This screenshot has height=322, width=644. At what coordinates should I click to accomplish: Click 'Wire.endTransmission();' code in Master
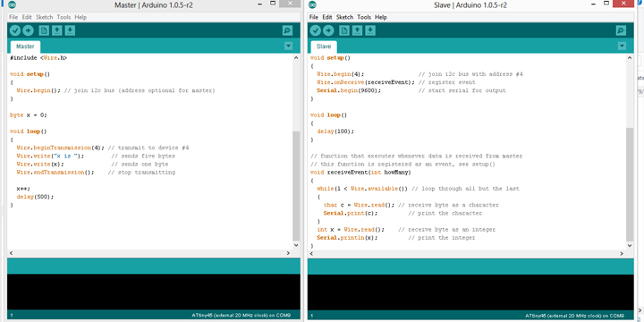(55, 173)
